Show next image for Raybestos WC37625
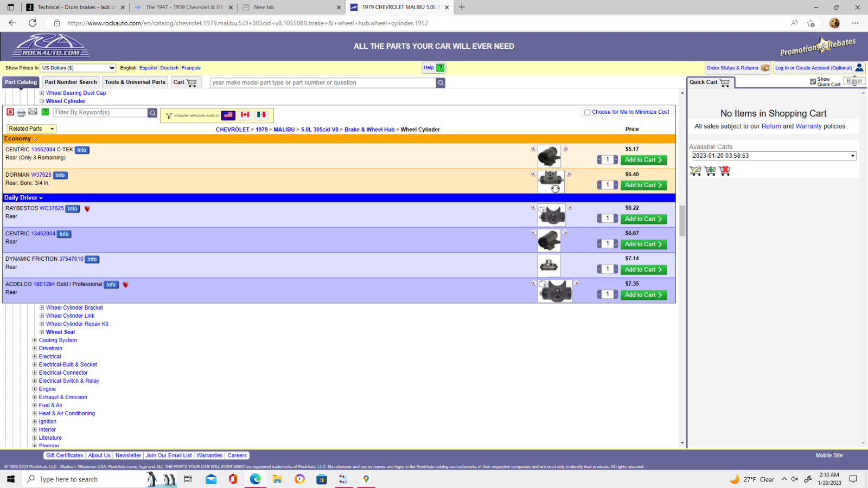Image resolution: width=868 pixels, height=488 pixels. point(570,208)
